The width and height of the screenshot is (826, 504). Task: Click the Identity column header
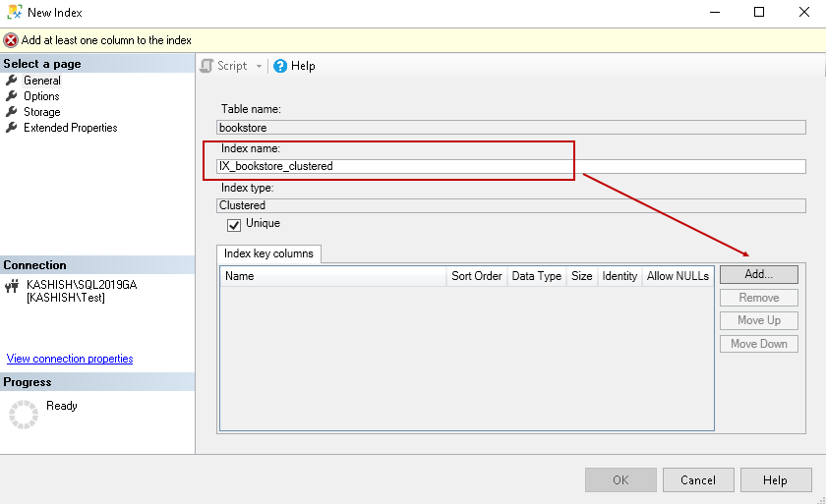coord(619,276)
